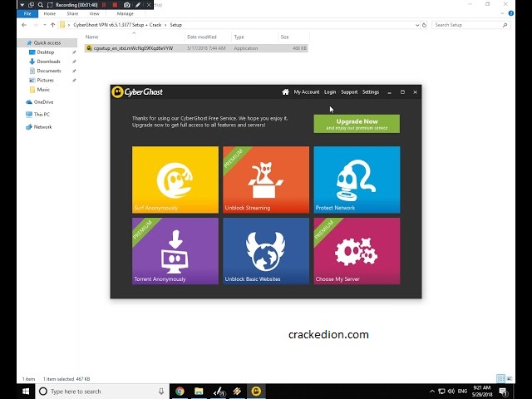Screen dimensions: 532x399
Task: Click the Type here to search box
Action: 102,392
